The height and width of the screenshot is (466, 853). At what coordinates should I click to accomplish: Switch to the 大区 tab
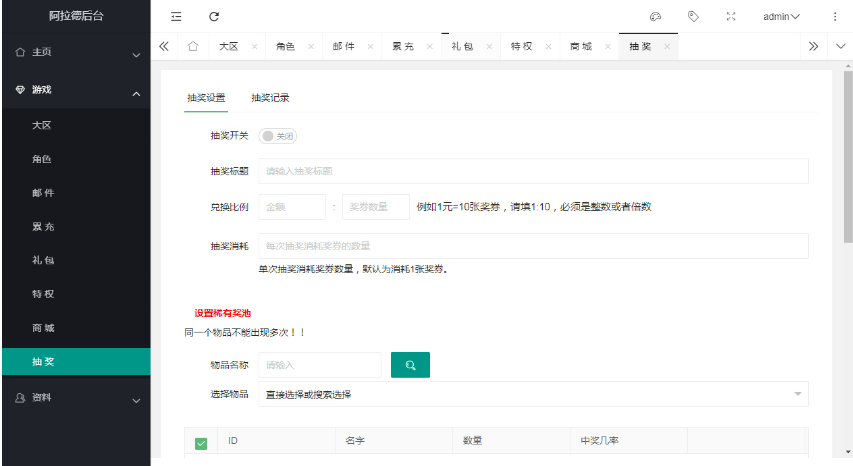coord(229,46)
